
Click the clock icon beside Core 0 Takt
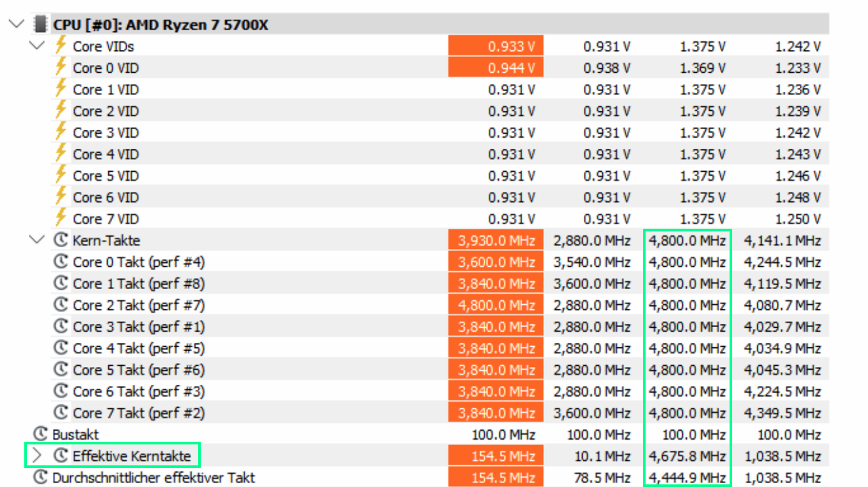61,262
